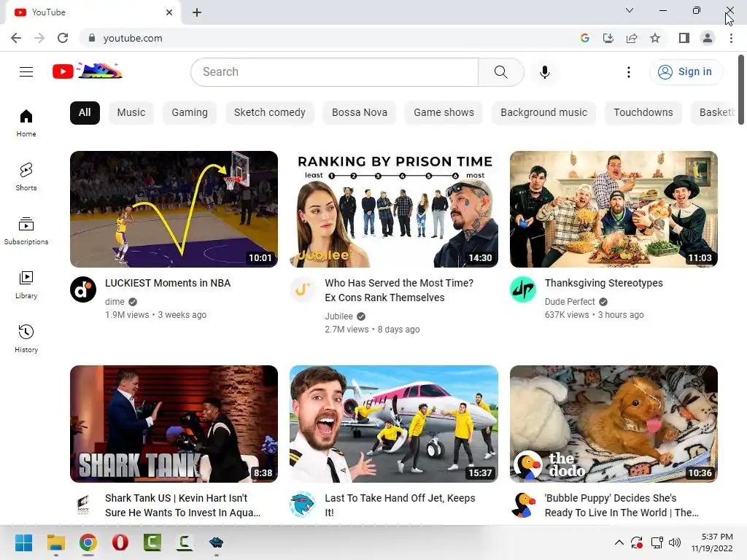Show hidden icons in system tray

(619, 542)
